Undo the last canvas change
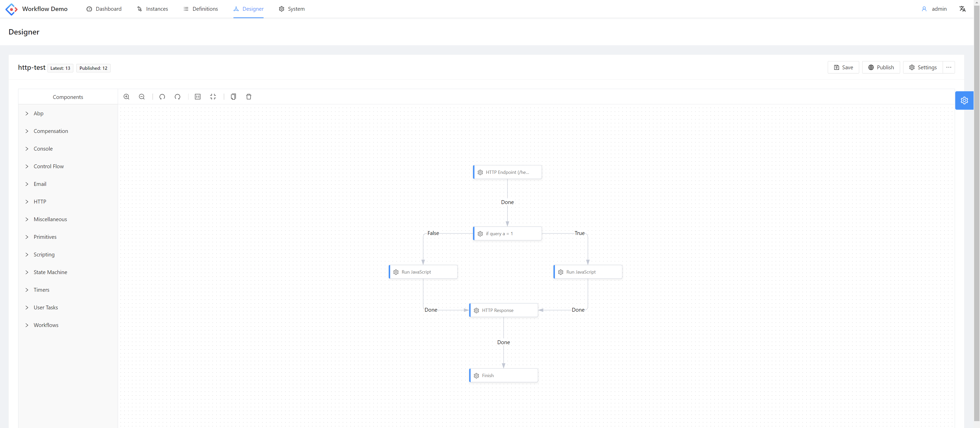The image size is (980, 428). coord(162,97)
